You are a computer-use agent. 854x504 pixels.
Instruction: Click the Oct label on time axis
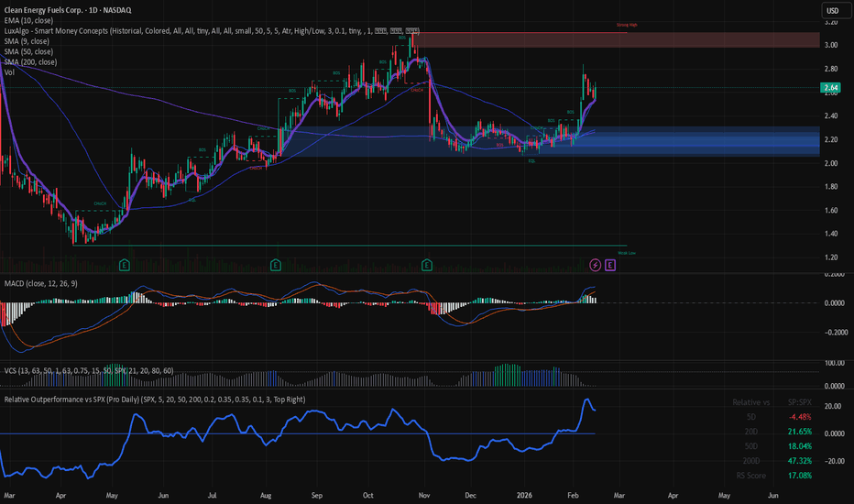coord(368,495)
